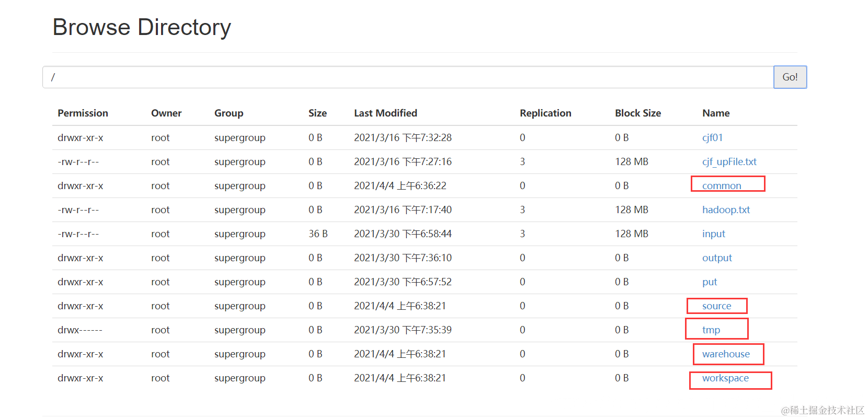Select timestamp 2021/3/30 下午7:36:10
Image resolution: width=868 pixels, height=419 pixels.
click(x=403, y=258)
